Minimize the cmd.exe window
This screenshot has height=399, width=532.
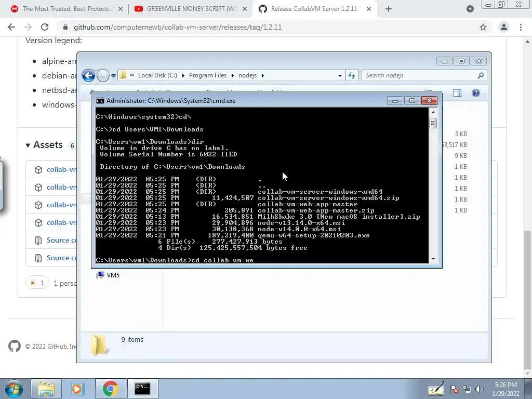[395, 101]
